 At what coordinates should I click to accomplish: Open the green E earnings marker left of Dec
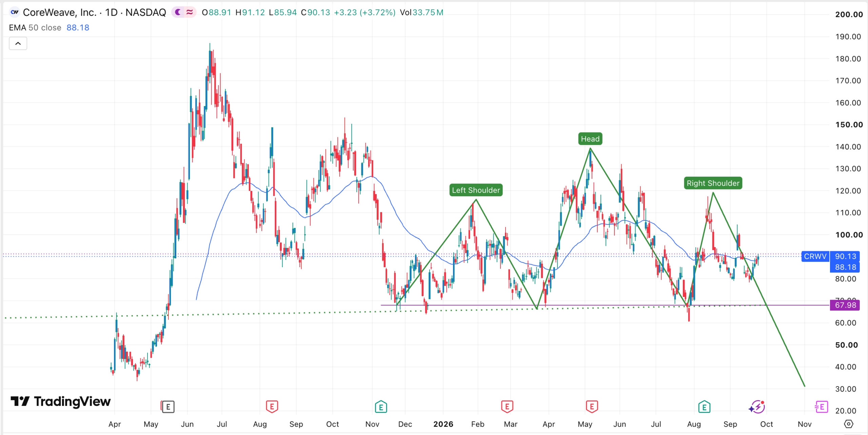pos(381,407)
